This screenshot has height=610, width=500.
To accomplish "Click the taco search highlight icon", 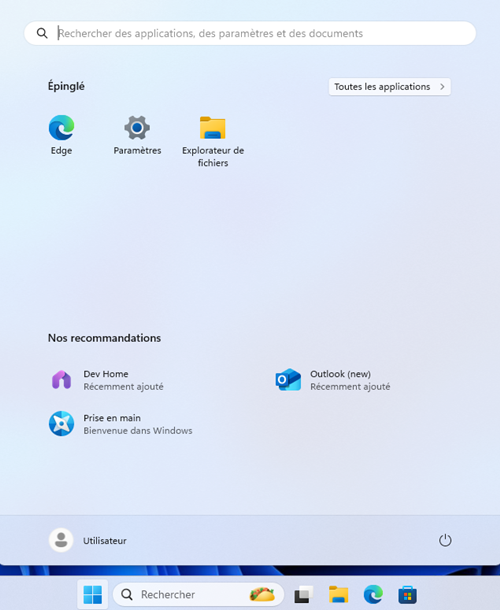I will 262,594.
